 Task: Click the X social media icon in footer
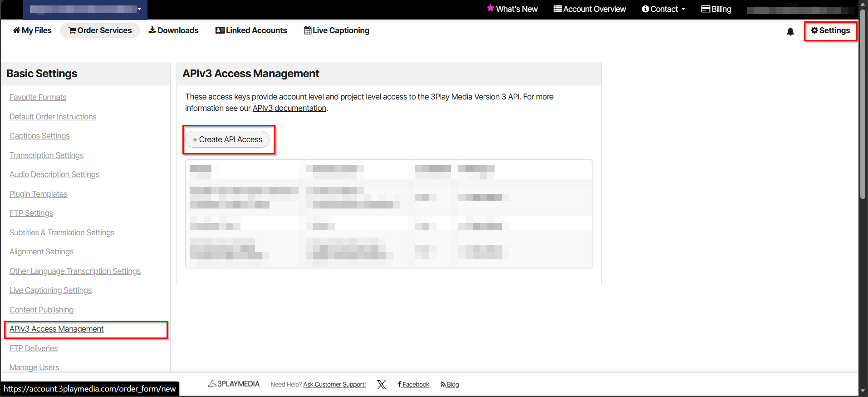tap(382, 385)
